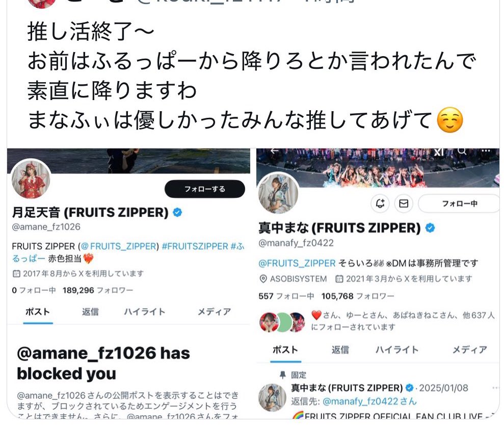Click the フォローする button on amane's profile

(x=205, y=189)
